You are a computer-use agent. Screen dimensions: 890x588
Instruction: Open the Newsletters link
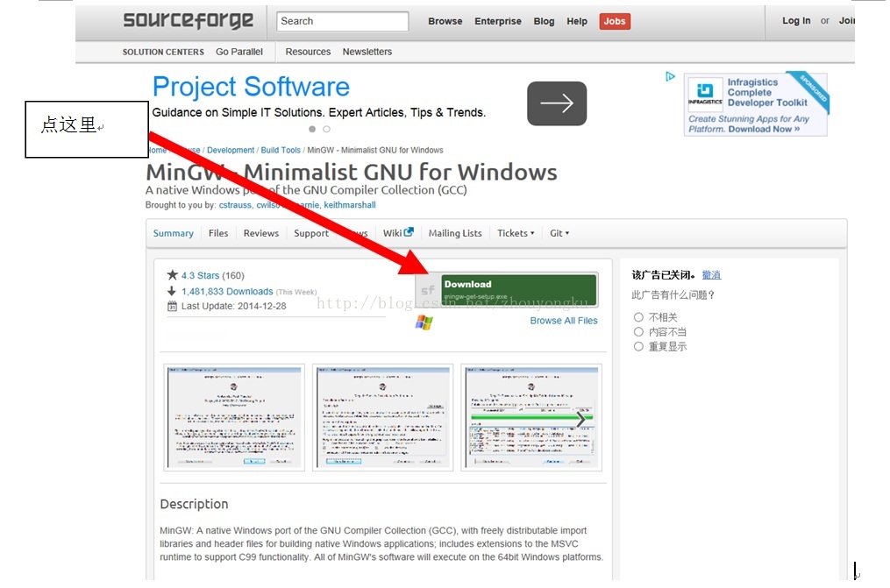[x=367, y=52]
